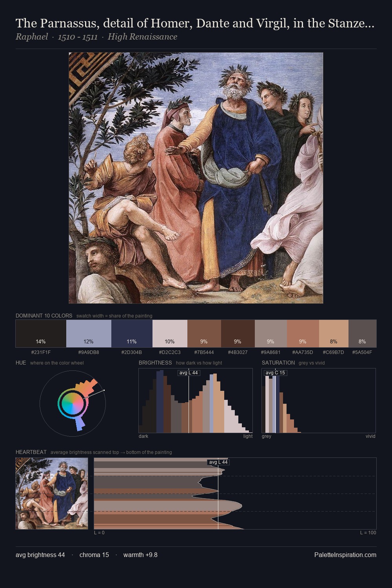
Task: Pick the #2D304B navy swatch
Action: (x=132, y=334)
